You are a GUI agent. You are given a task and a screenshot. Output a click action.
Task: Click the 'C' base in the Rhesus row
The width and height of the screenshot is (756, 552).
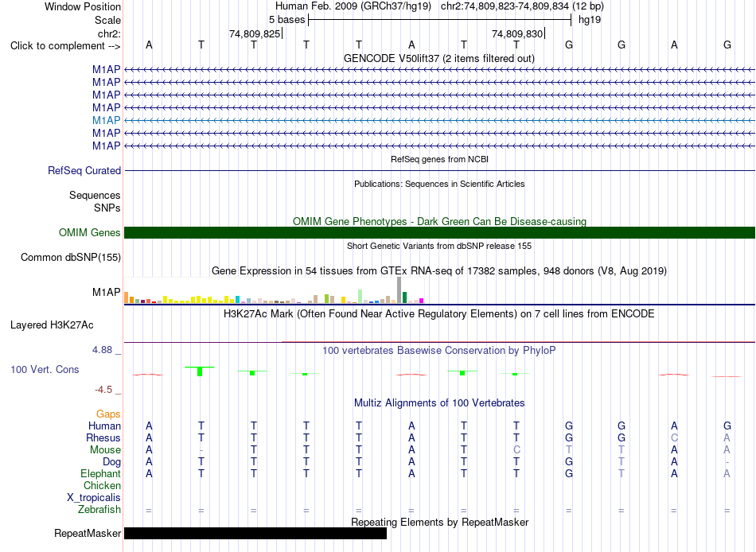click(674, 437)
